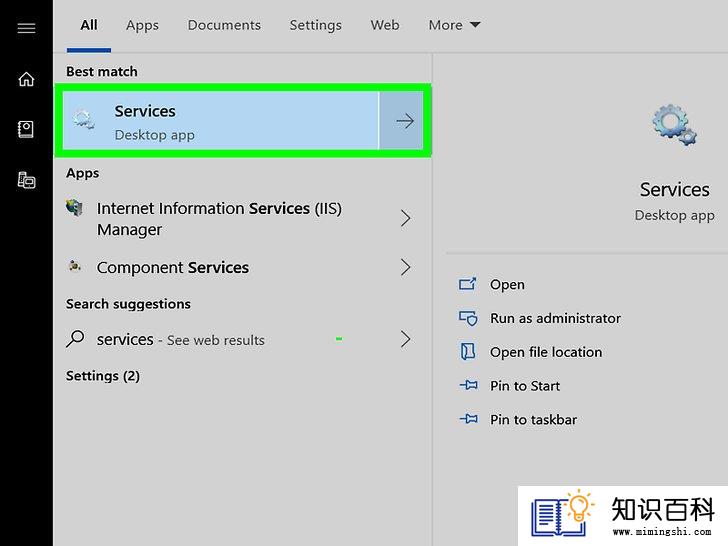The image size is (728, 546).
Task: Select the Settings filter tab
Action: 316,25
